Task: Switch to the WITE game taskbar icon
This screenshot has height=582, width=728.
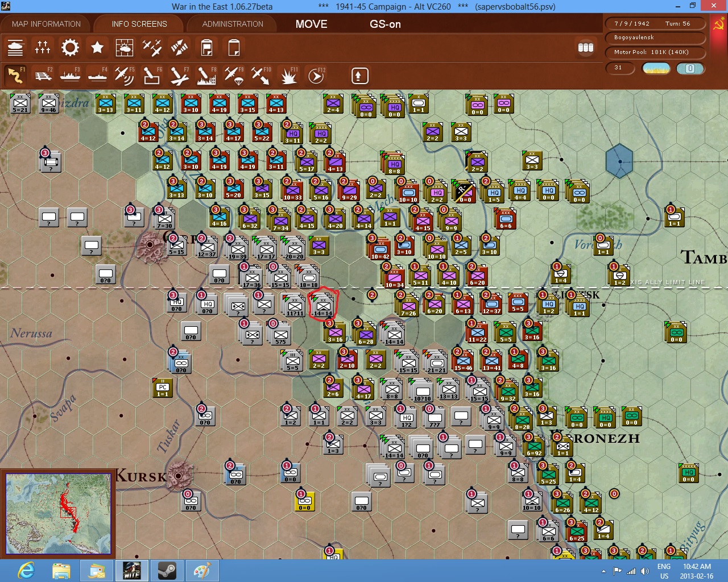Action: click(132, 571)
